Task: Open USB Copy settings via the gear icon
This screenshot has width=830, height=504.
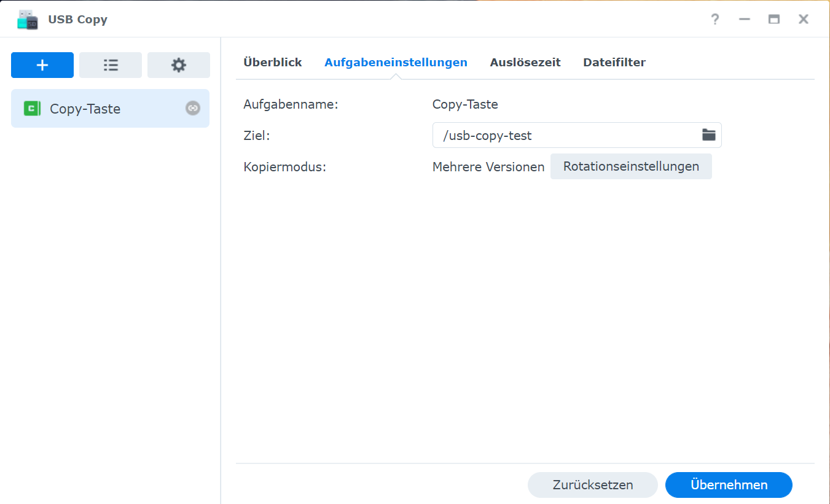Action: 178,64
